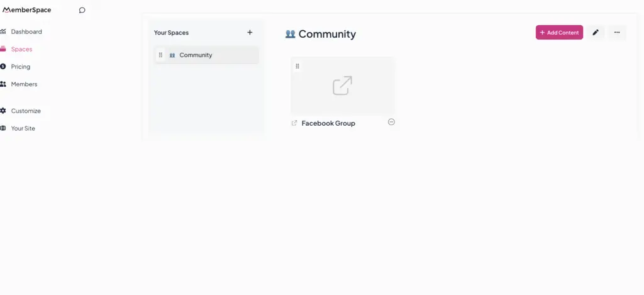Edit the Community space with the pencil icon

(x=596, y=33)
